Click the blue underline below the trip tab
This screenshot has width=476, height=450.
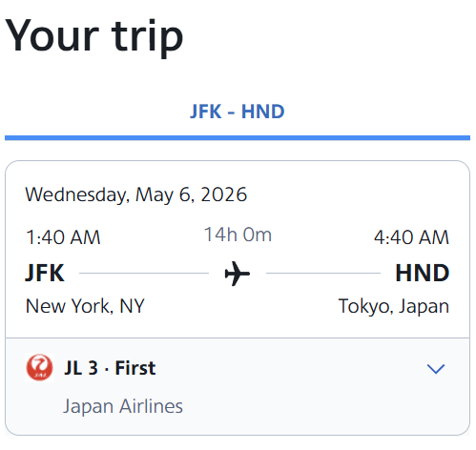(238, 138)
